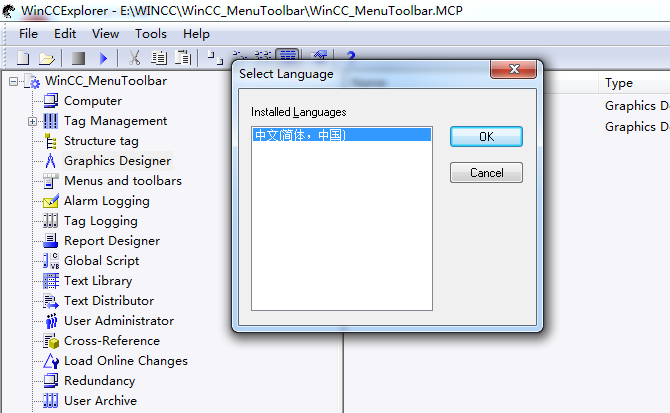Click the Help question mark icon
The height and width of the screenshot is (413, 670).
pos(351,56)
